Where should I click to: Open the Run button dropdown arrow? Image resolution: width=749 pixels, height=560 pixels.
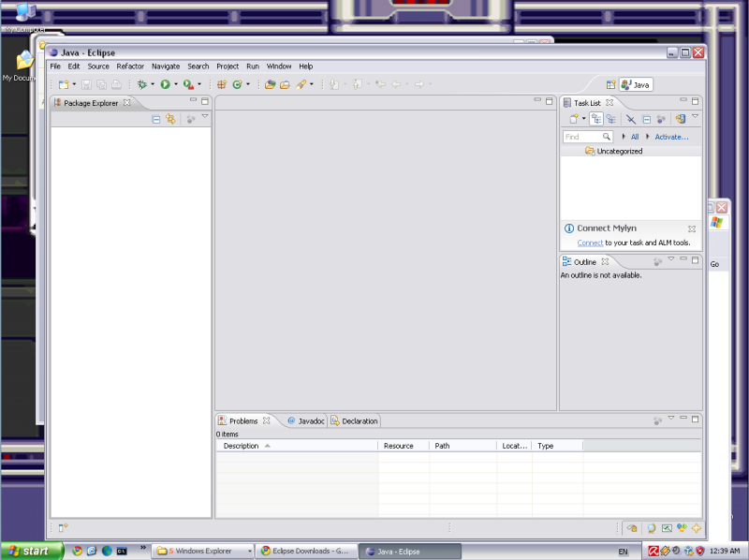coord(175,84)
